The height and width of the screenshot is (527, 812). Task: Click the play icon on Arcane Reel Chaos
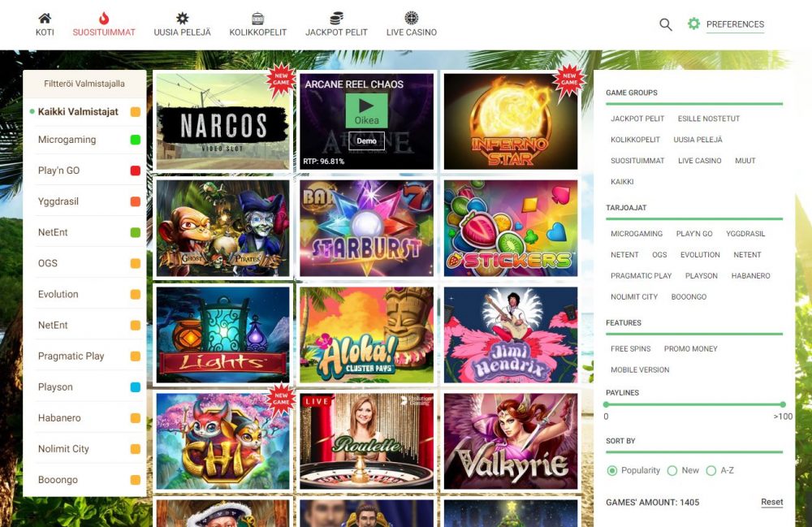point(367,106)
